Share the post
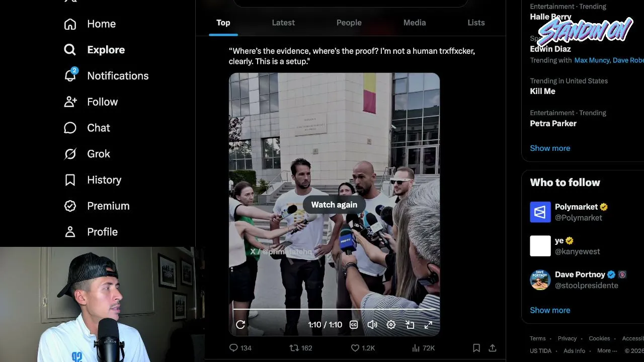Screen dimensions: 644x362 click(493, 348)
